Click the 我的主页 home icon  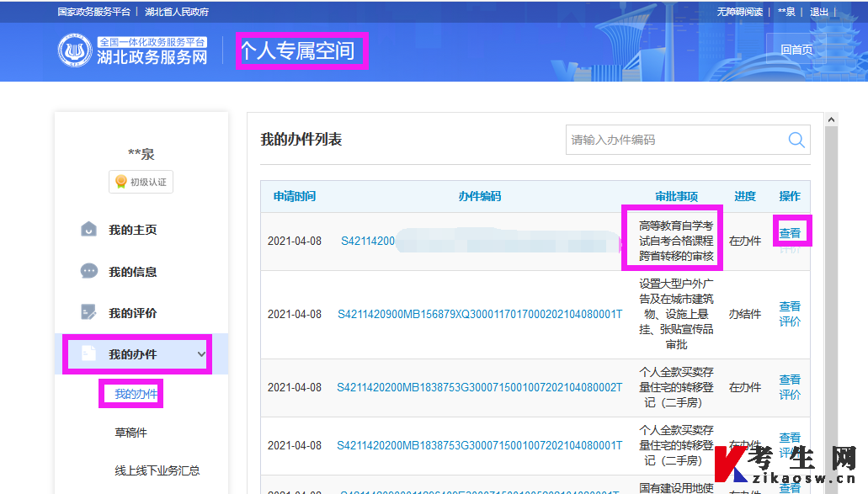[88, 229]
